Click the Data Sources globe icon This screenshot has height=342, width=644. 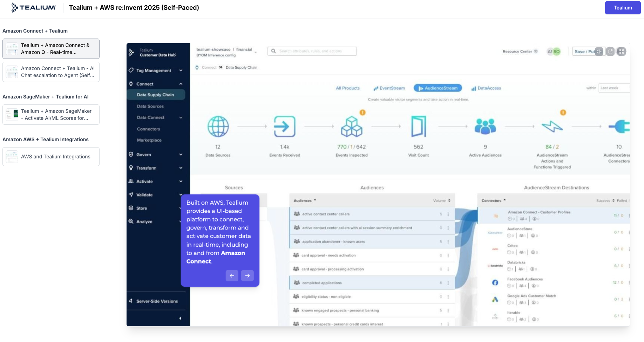(218, 126)
